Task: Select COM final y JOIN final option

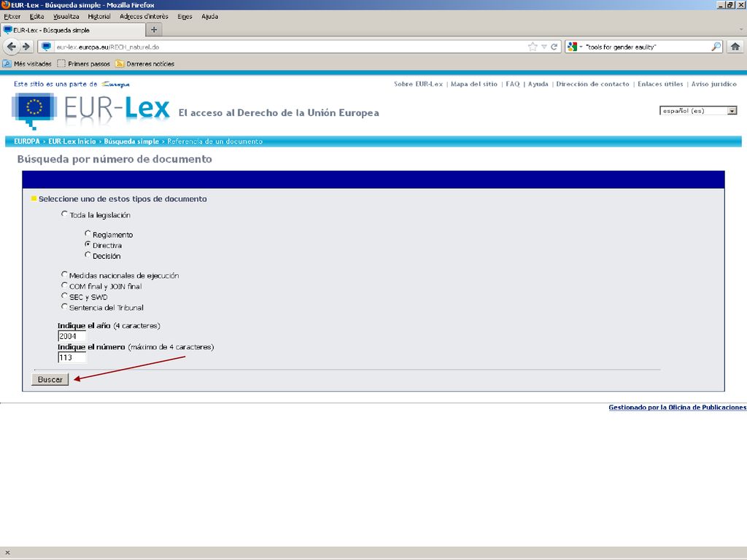Action: coord(64,285)
